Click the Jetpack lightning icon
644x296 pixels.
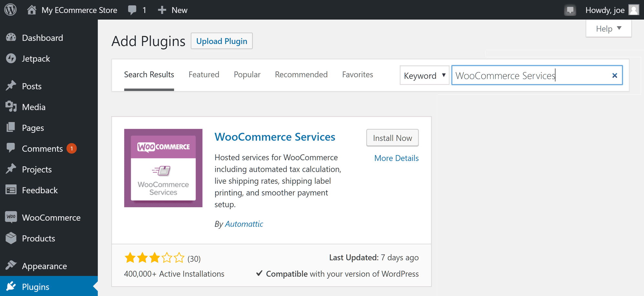[11, 59]
